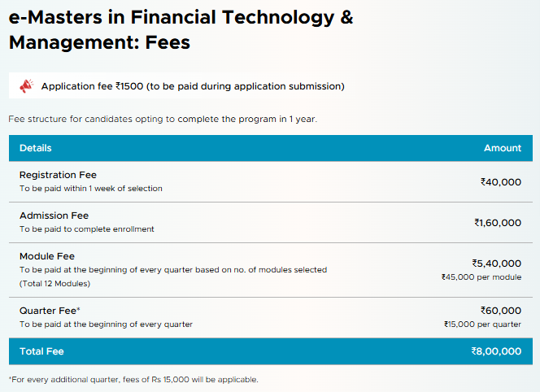This screenshot has height=392, width=540.
Task: Click the Amount column header
Action: tap(503, 148)
